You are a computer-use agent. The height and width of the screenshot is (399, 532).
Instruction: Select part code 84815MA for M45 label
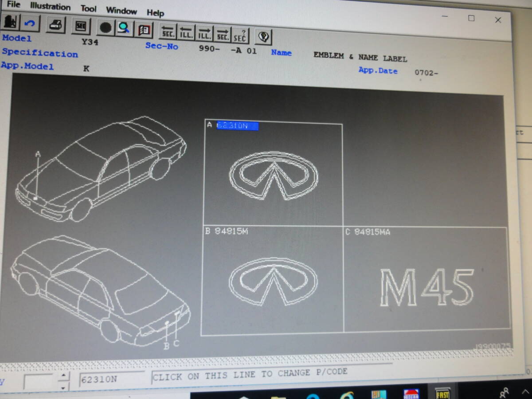pyautogui.click(x=372, y=232)
